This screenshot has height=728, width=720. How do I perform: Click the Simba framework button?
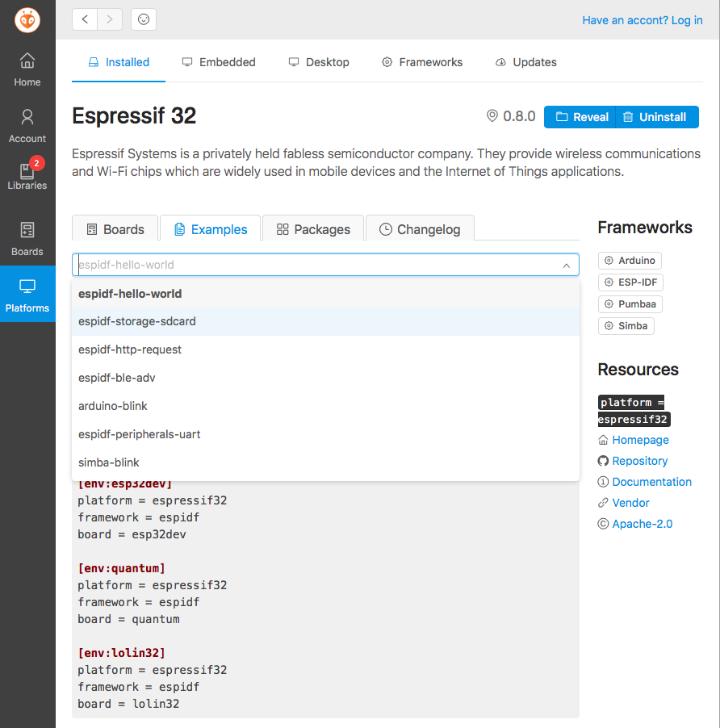pos(626,326)
